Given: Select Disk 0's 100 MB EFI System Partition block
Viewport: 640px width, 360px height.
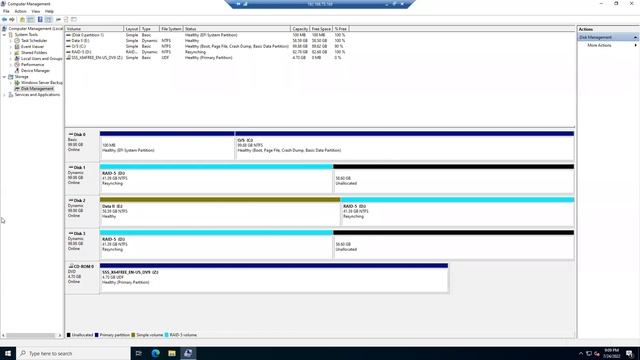Looking at the screenshot, I should (167, 146).
